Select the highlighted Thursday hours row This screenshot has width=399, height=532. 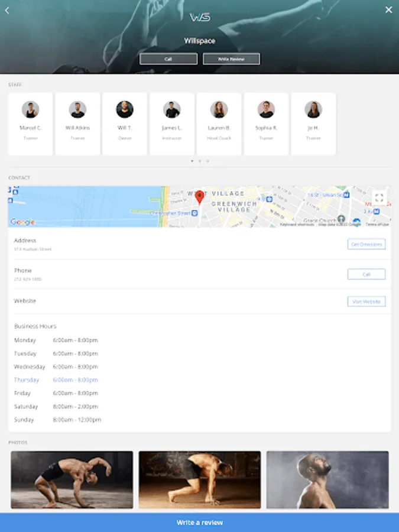(56, 380)
